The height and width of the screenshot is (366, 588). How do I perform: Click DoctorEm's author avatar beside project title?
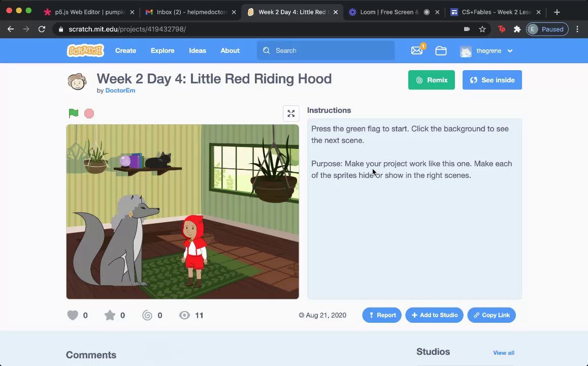[x=77, y=81]
